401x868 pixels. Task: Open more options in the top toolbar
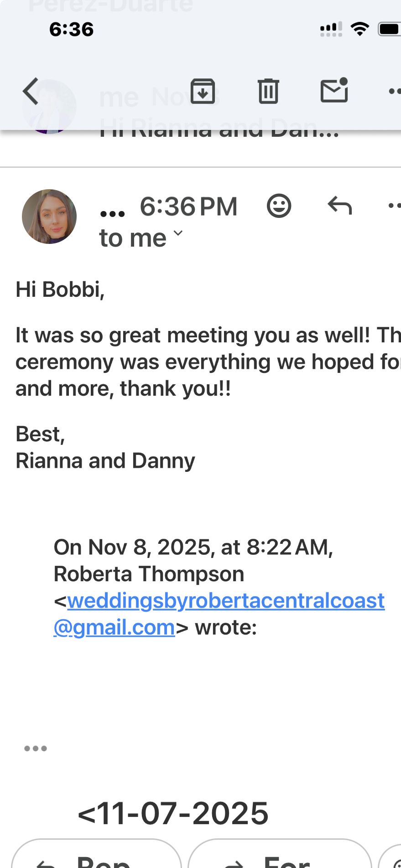coord(394,91)
